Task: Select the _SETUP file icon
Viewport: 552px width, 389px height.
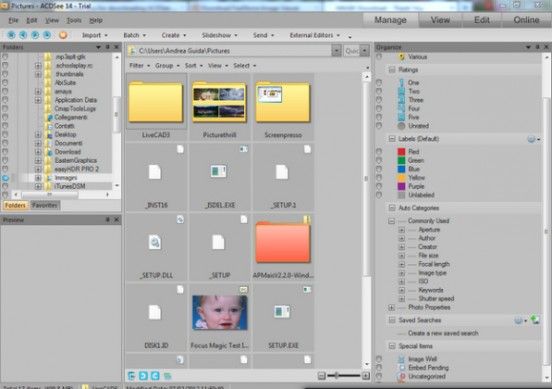Action: (218, 242)
